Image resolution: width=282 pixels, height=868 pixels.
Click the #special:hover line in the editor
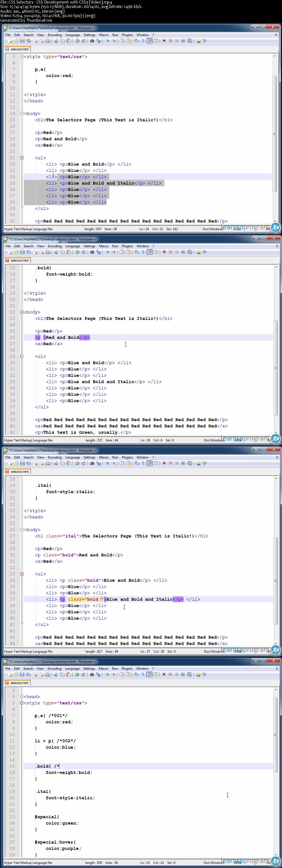coord(55,842)
